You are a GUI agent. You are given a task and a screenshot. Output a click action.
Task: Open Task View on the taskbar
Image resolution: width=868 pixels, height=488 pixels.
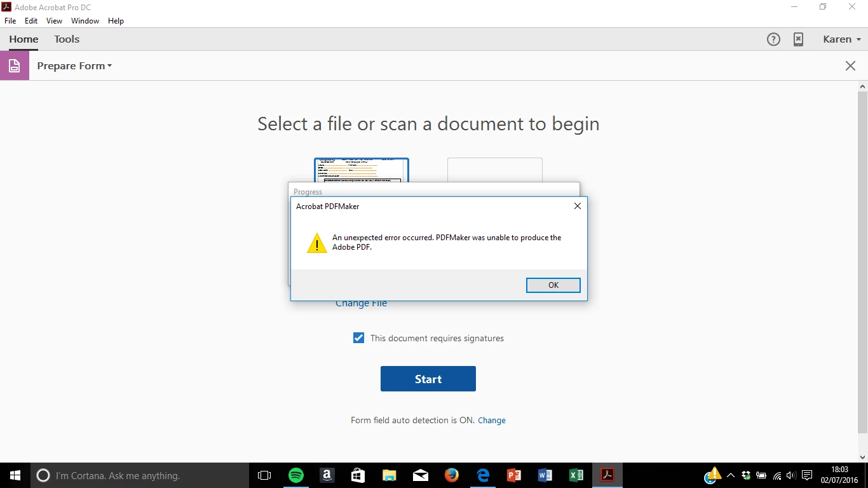(x=264, y=475)
